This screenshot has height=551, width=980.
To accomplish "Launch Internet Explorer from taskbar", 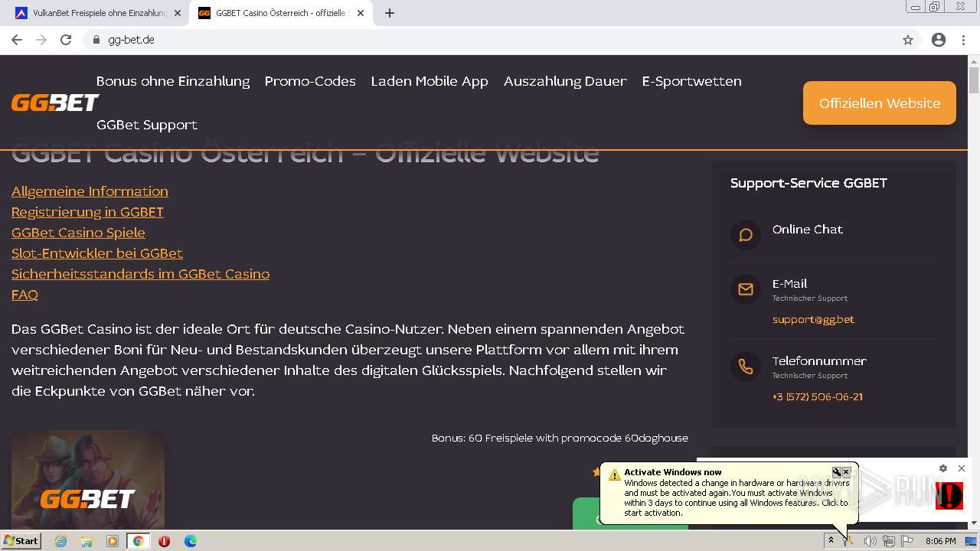I will point(60,541).
